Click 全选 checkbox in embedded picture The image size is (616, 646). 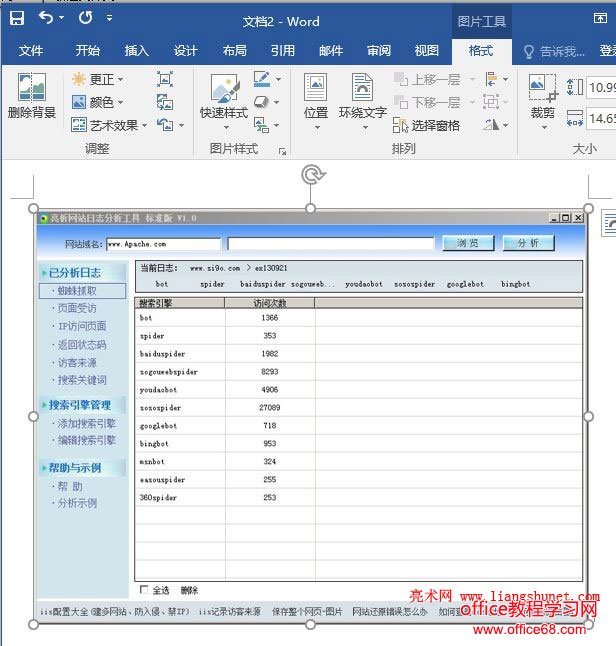(x=144, y=590)
